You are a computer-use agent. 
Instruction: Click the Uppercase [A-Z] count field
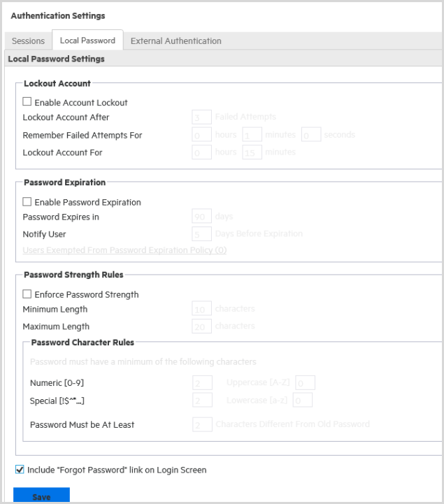point(305,383)
